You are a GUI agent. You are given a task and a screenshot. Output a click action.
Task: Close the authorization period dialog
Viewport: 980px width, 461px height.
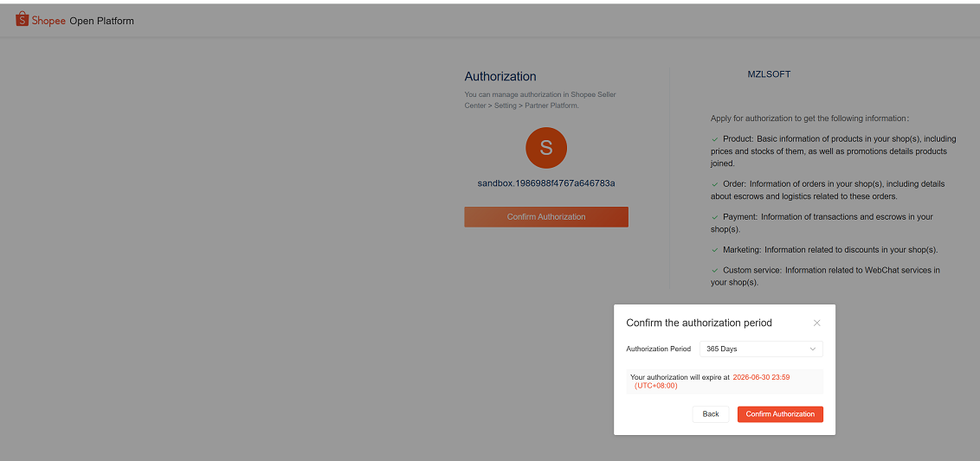pos(816,323)
